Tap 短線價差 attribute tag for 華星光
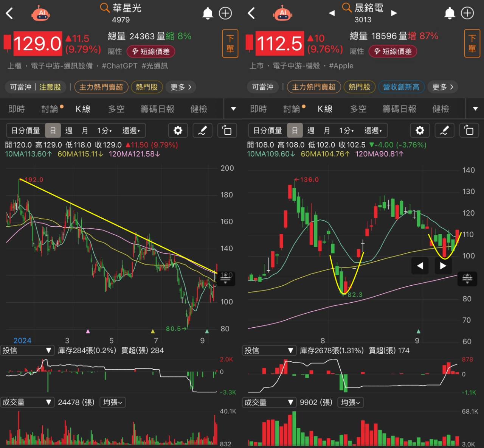The height and width of the screenshot is (448, 484). pyautogui.click(x=151, y=51)
